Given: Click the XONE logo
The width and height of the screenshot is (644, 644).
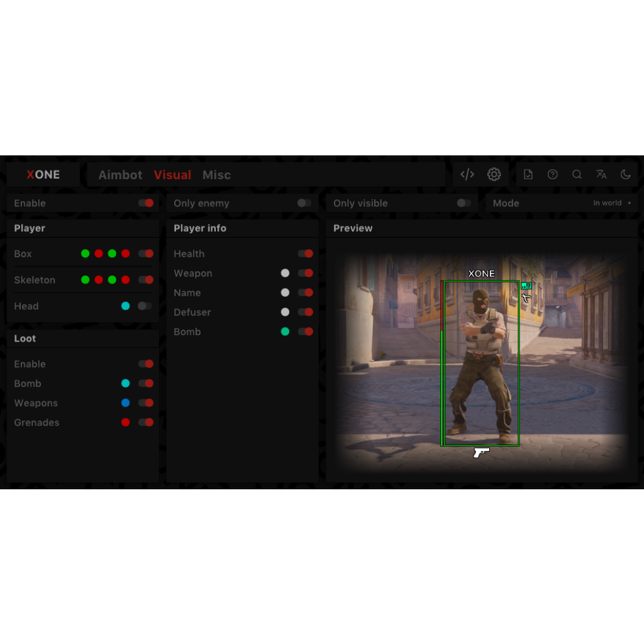Looking at the screenshot, I should tap(43, 175).
